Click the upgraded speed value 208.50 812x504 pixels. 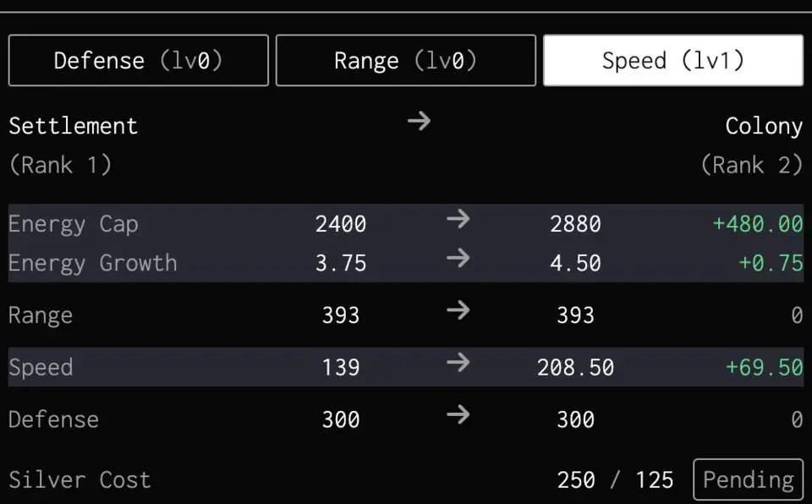[x=575, y=368]
